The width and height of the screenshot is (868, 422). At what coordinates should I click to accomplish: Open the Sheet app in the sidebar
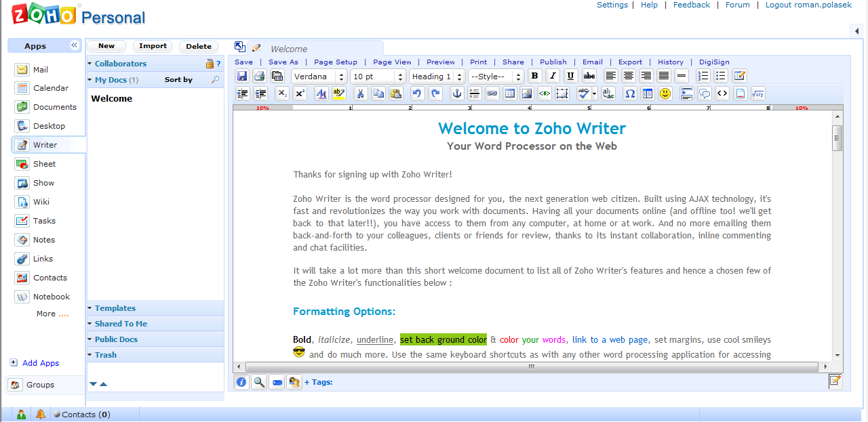coord(45,164)
